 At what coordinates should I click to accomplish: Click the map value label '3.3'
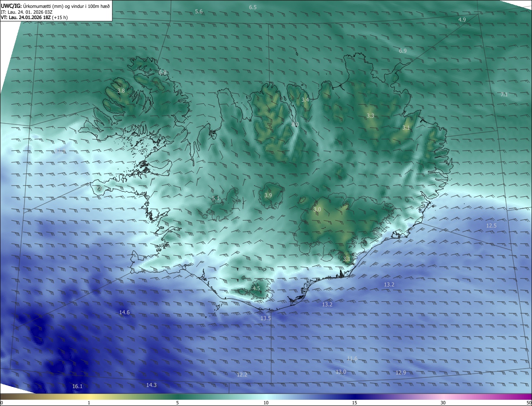point(370,116)
